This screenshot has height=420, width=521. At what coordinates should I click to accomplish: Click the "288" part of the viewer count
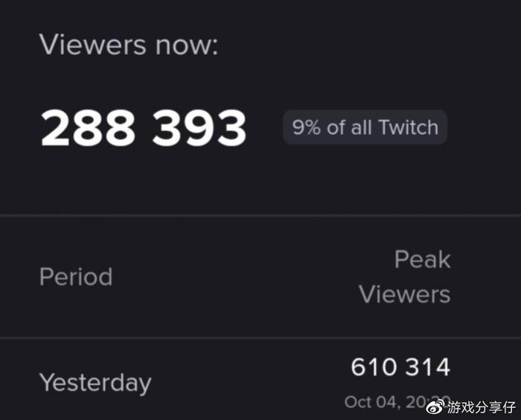(88, 127)
